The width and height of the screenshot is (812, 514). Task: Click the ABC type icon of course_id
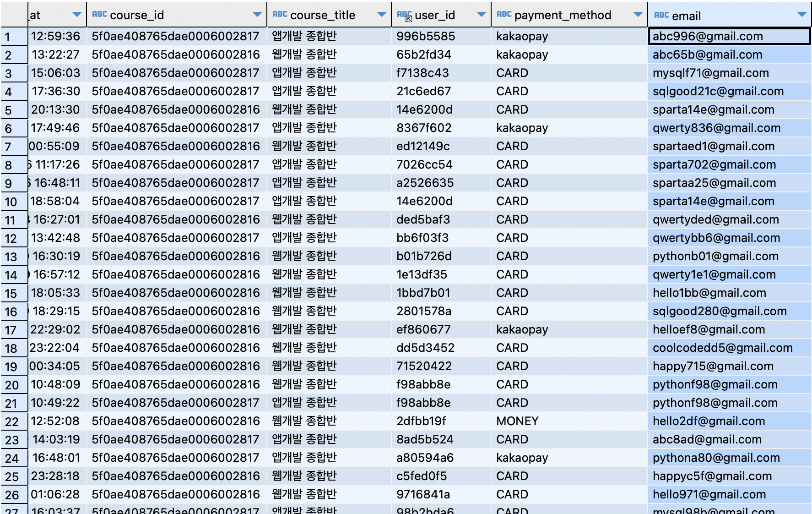[x=99, y=15]
